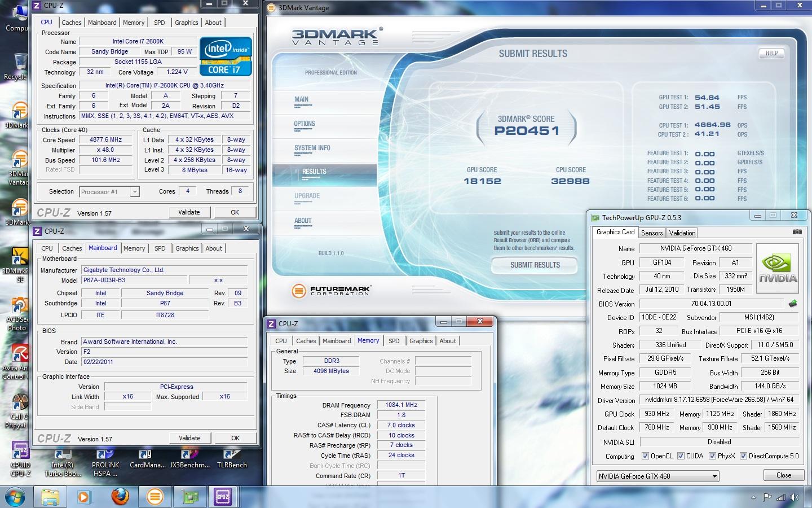Switch to the Sensors tab in GPU-Z
The image size is (812, 508).
click(x=652, y=233)
